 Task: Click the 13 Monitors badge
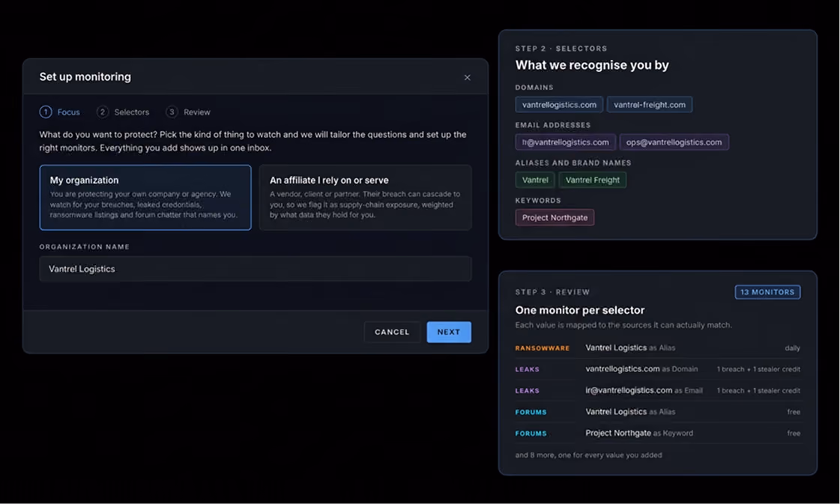click(767, 292)
